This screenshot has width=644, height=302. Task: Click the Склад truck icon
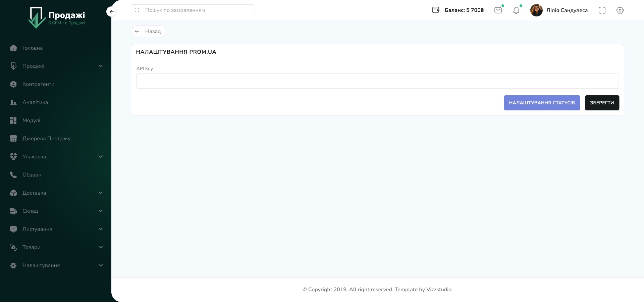coord(13,211)
